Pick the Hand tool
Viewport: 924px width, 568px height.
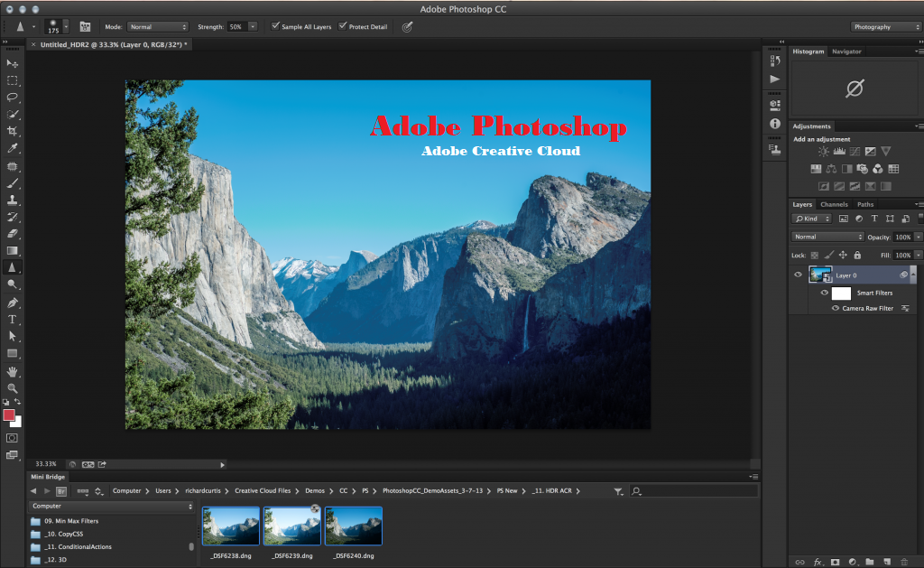[12, 371]
